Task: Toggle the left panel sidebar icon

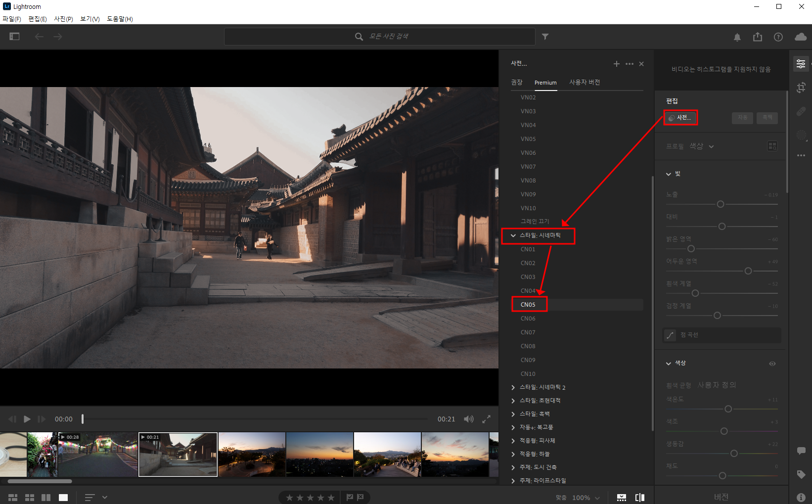Action: coord(14,37)
